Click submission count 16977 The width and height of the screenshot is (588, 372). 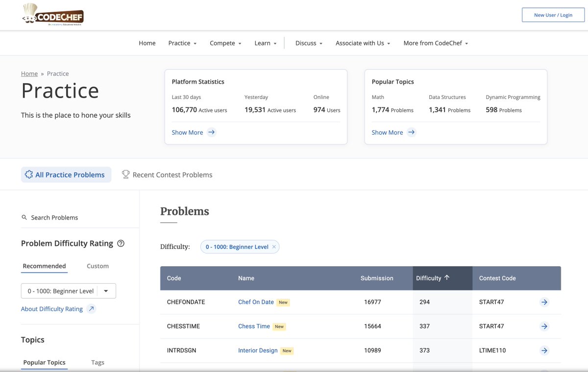point(372,302)
